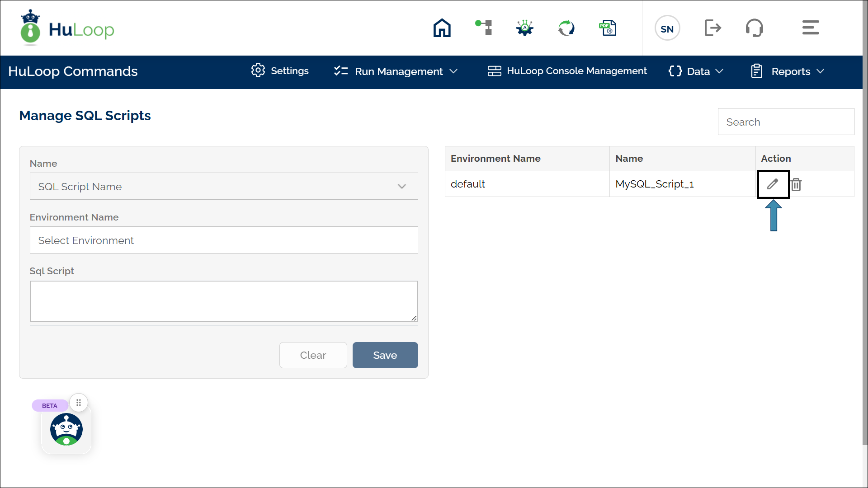
Task: Open the hamburger menu
Action: tap(811, 28)
